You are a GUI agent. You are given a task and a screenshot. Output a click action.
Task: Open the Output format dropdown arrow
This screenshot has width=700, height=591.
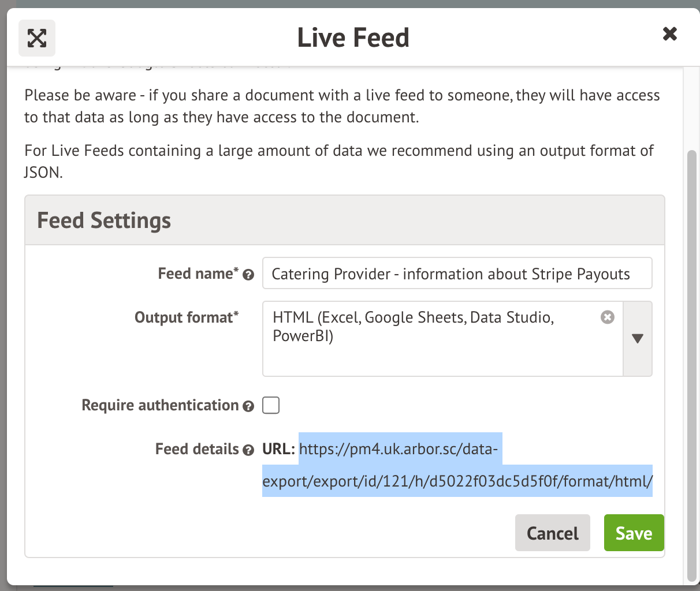(638, 339)
